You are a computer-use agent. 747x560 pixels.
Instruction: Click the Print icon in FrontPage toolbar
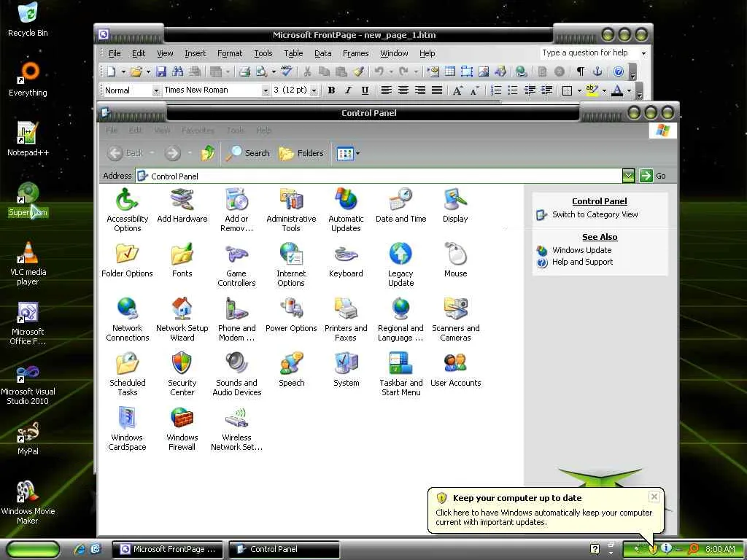(x=245, y=71)
